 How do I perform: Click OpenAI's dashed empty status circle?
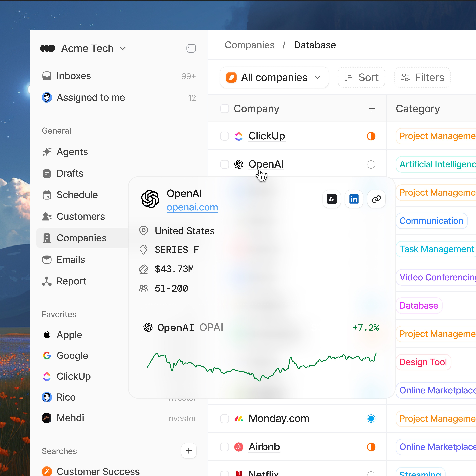(371, 164)
